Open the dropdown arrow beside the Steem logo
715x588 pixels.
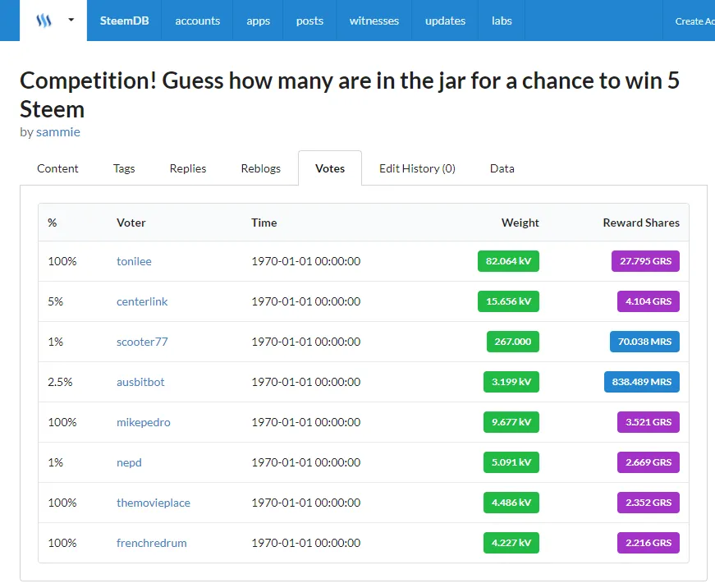[71, 20]
